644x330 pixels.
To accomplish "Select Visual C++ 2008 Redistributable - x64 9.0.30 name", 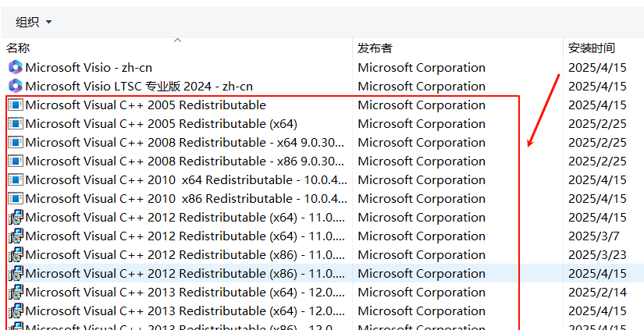I will pyautogui.click(x=185, y=143).
